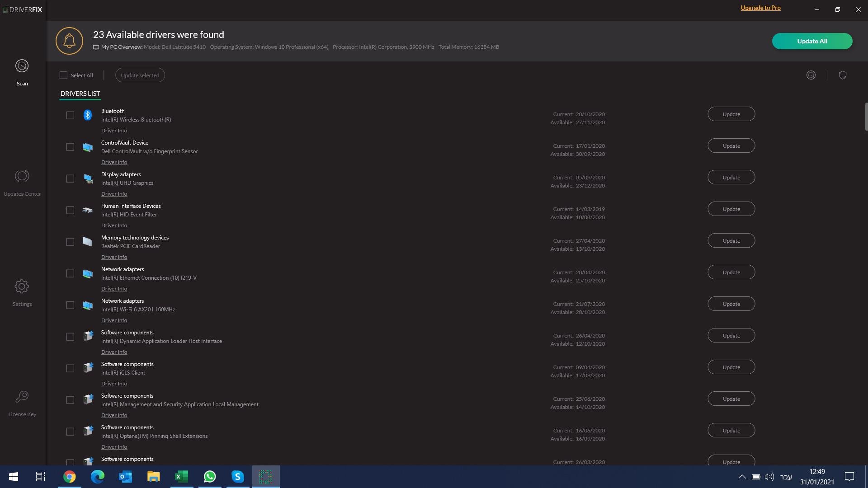This screenshot has height=488, width=868.
Task: Open Skype from the taskbar
Action: coord(237,476)
